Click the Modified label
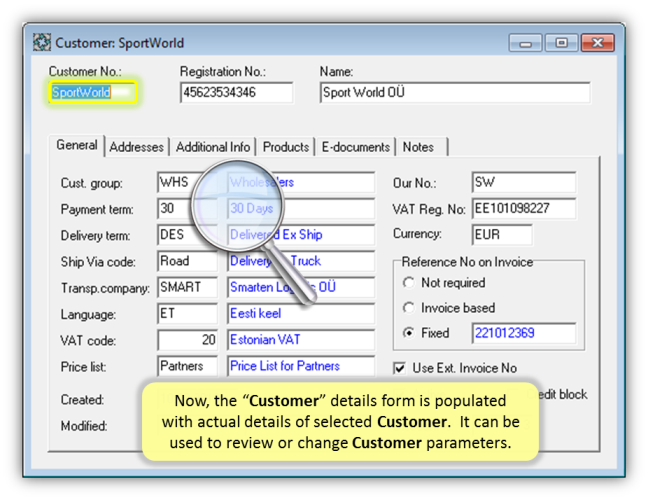The width and height of the screenshot is (648, 500). tap(84, 426)
